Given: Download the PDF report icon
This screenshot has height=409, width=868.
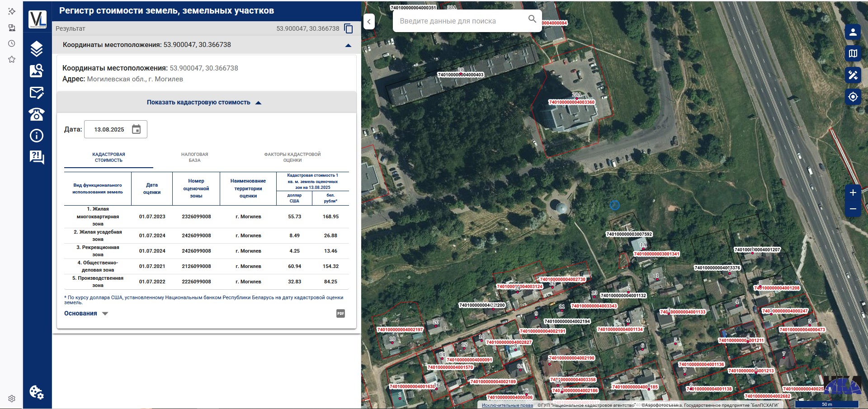Looking at the screenshot, I should 340,313.
